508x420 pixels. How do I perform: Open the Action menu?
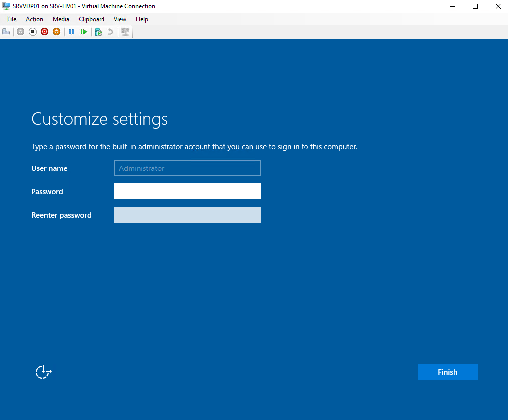click(x=34, y=19)
